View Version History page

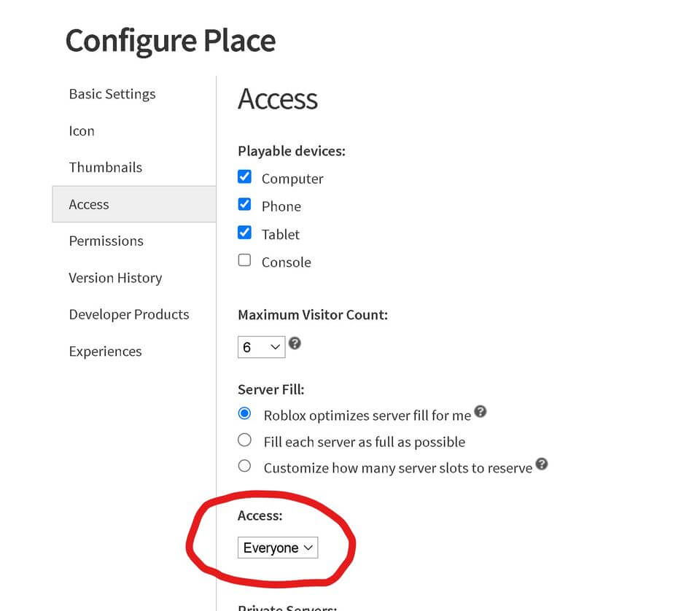[115, 278]
